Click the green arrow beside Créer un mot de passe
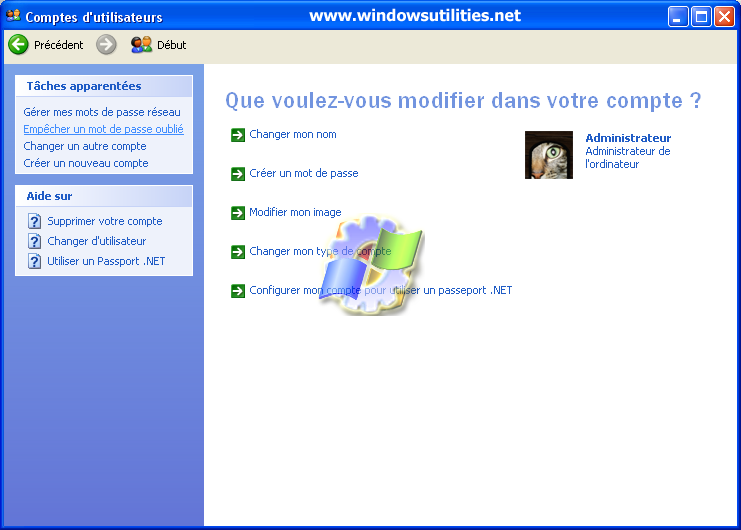This screenshot has width=741, height=530. click(238, 174)
